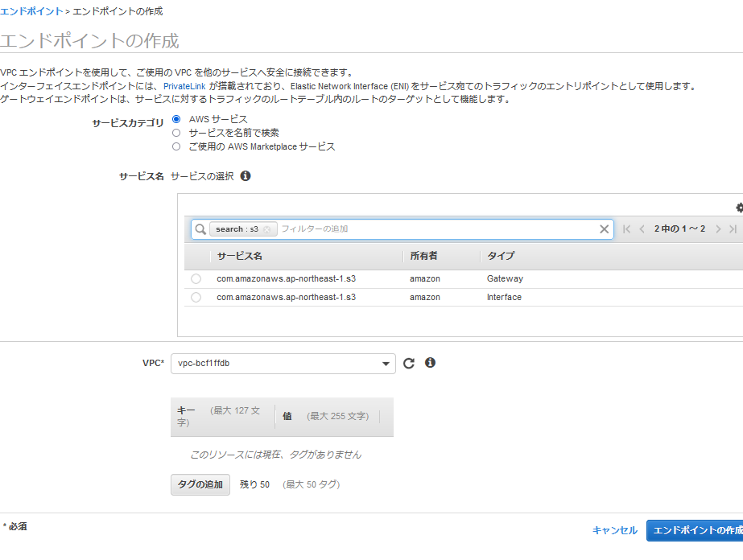The image size is (743, 560).
Task: Select the AWS サービス radio option
Action: (x=176, y=119)
